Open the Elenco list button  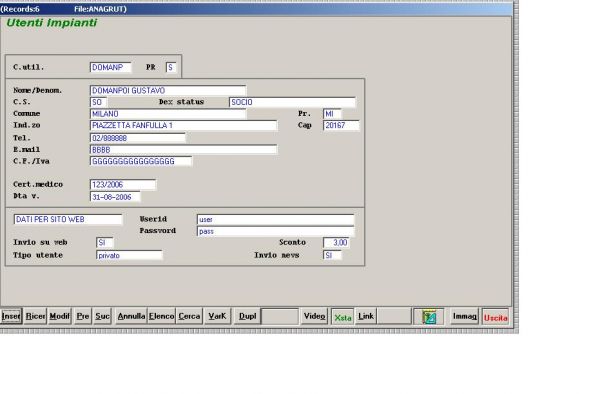pyautogui.click(x=161, y=316)
